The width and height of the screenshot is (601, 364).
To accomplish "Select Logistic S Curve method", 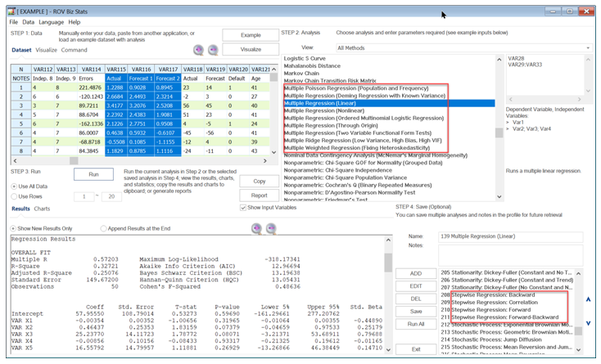I will [305, 59].
